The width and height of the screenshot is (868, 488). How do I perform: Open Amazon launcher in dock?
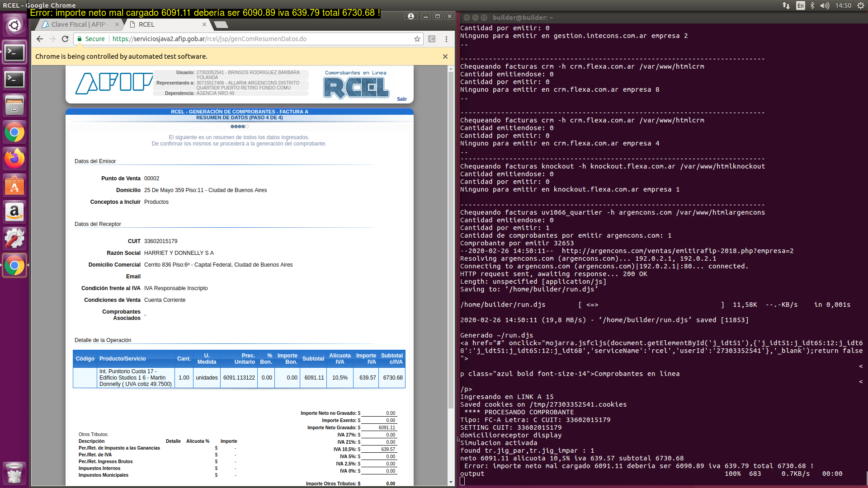pos(14,212)
